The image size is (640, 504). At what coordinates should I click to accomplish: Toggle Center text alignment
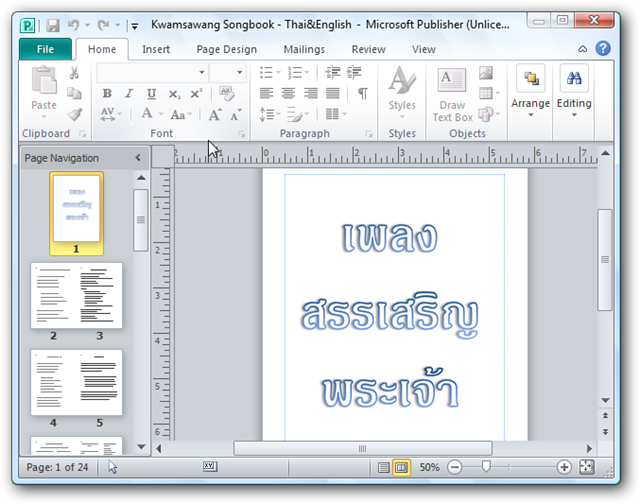point(288,93)
